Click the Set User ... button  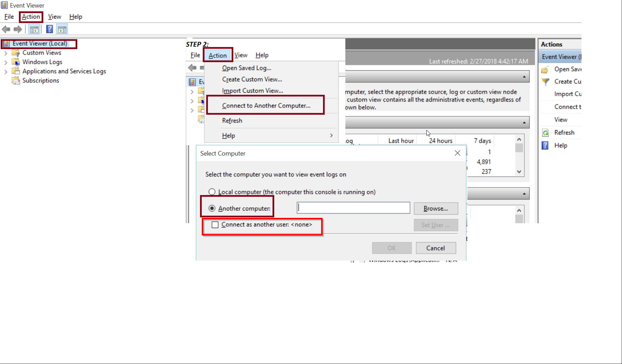[x=436, y=225]
